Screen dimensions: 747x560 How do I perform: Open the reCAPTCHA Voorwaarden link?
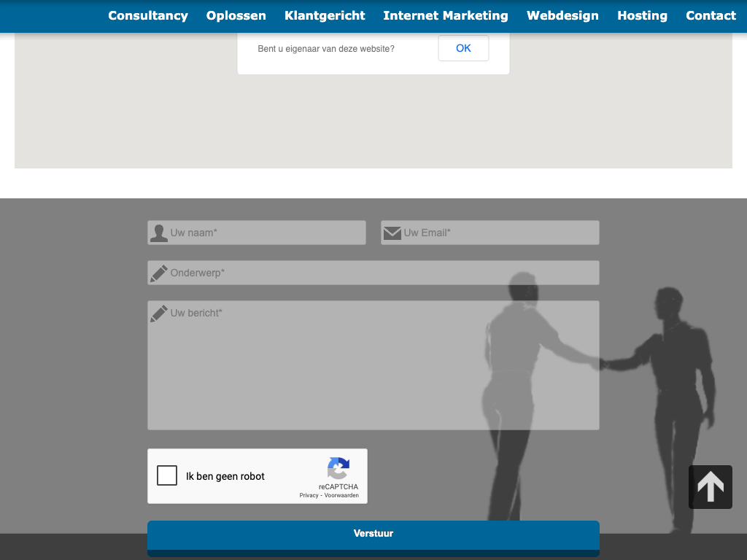341,496
